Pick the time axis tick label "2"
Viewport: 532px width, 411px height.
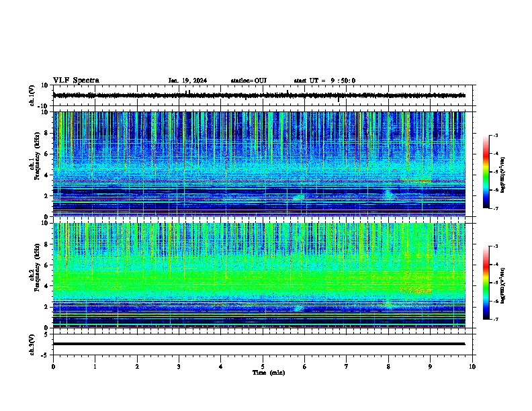click(137, 367)
